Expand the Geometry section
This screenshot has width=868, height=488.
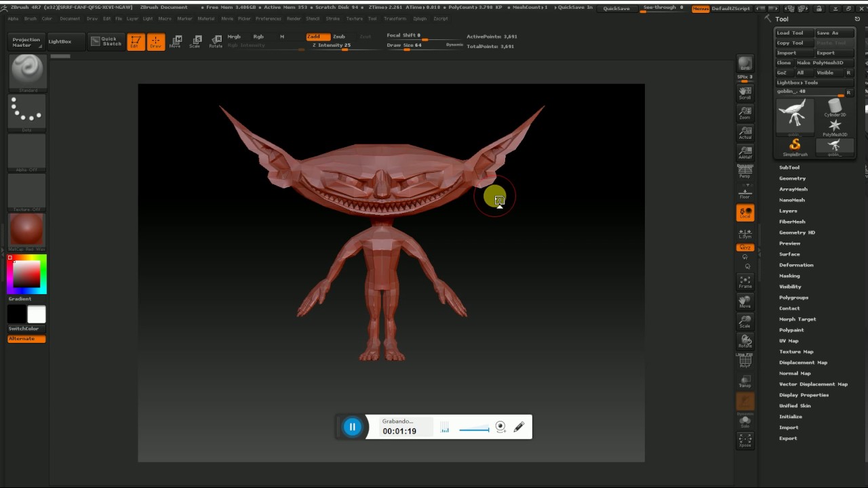792,178
